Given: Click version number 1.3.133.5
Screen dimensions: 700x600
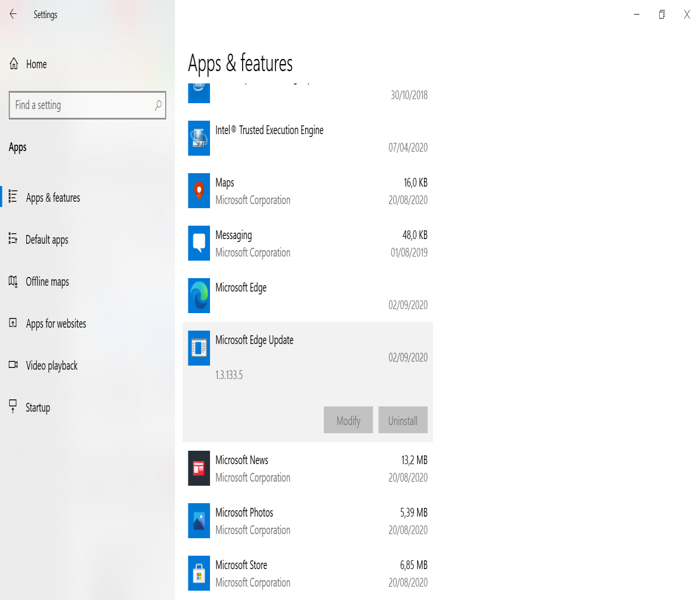Looking at the screenshot, I should 229,375.
